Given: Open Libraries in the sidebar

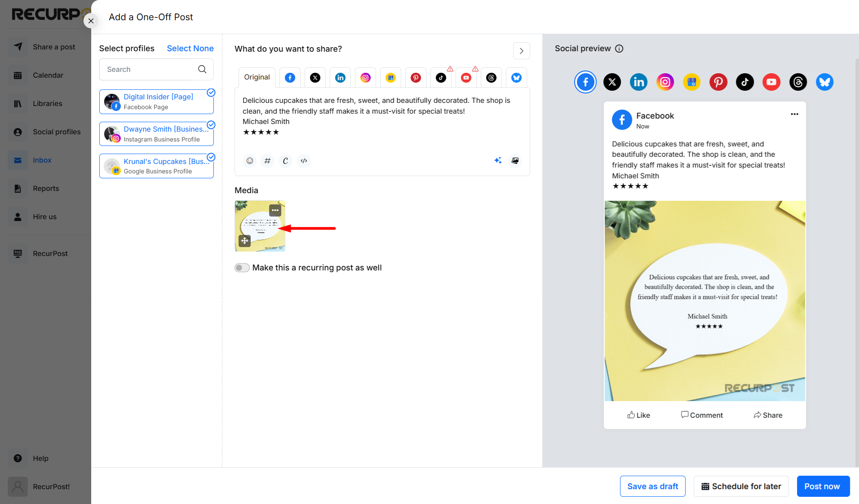Looking at the screenshot, I should click(45, 103).
